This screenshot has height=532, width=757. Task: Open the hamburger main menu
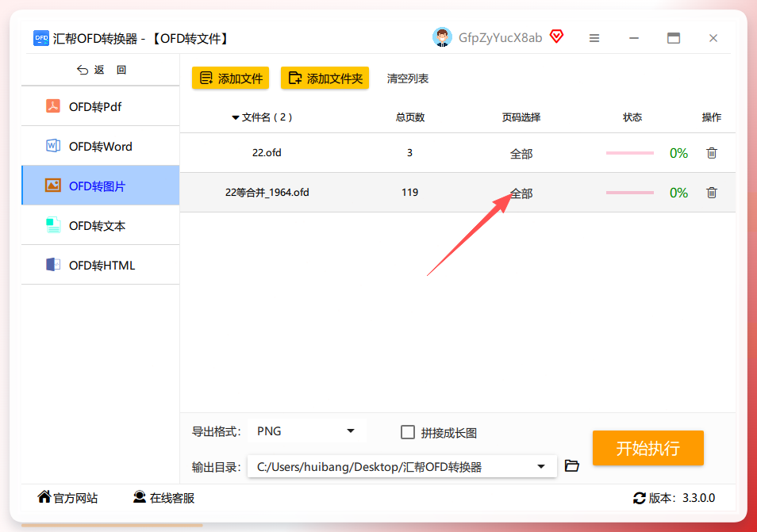[x=594, y=38]
